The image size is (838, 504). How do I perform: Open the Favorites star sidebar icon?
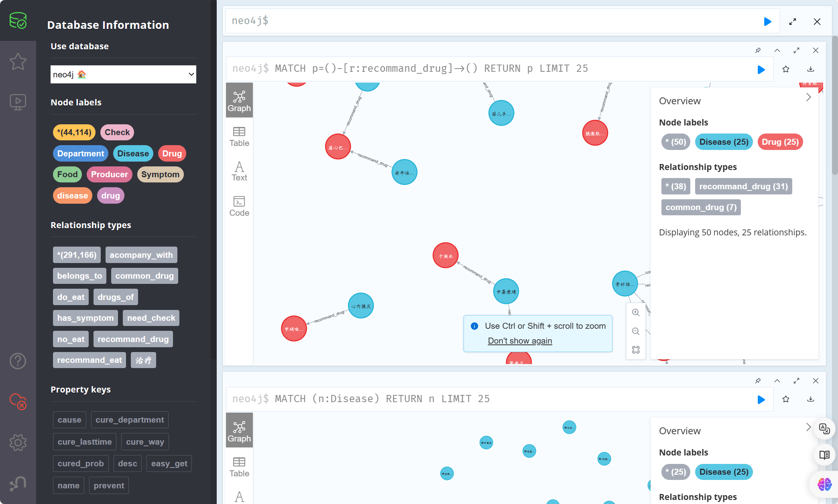pyautogui.click(x=18, y=62)
